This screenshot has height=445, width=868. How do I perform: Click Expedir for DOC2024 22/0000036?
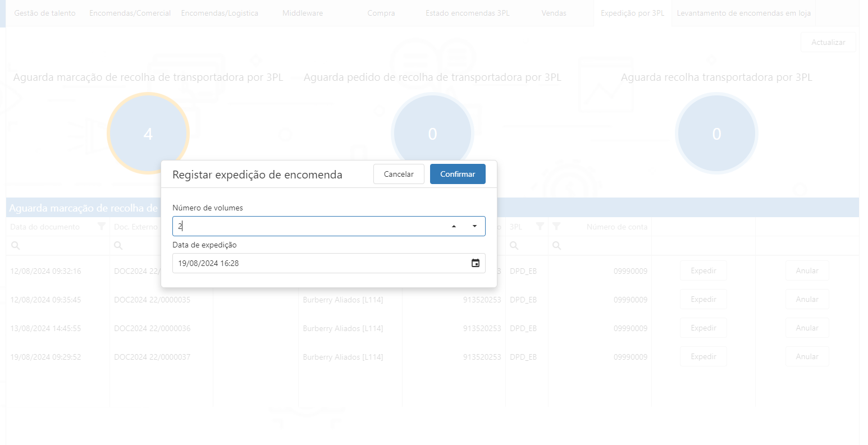click(703, 328)
